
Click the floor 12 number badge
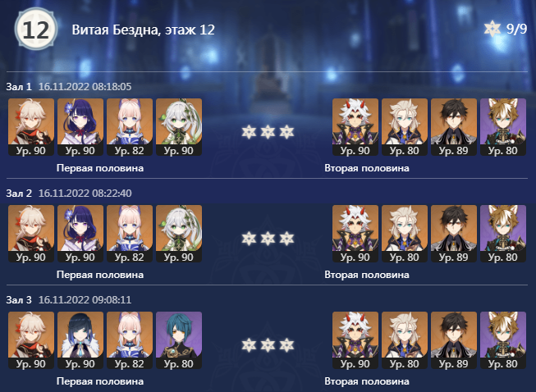click(x=36, y=29)
